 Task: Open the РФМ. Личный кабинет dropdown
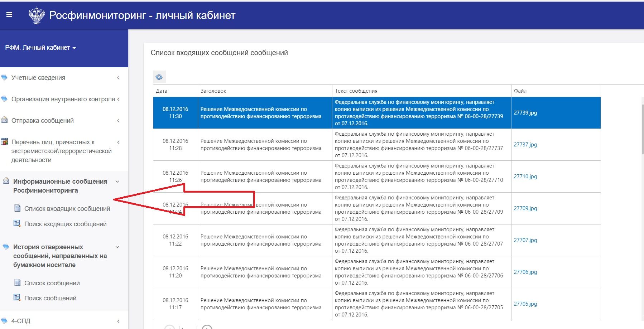40,48
